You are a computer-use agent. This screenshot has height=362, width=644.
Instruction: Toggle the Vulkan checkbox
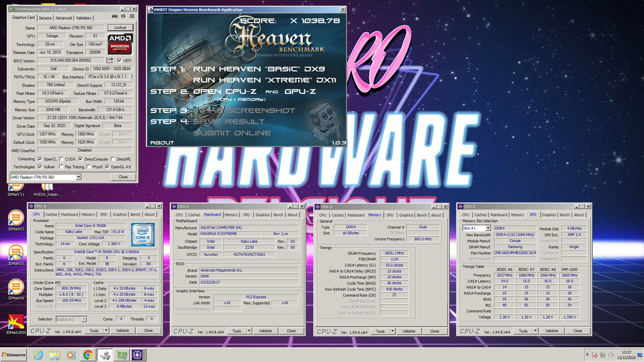click(x=40, y=167)
